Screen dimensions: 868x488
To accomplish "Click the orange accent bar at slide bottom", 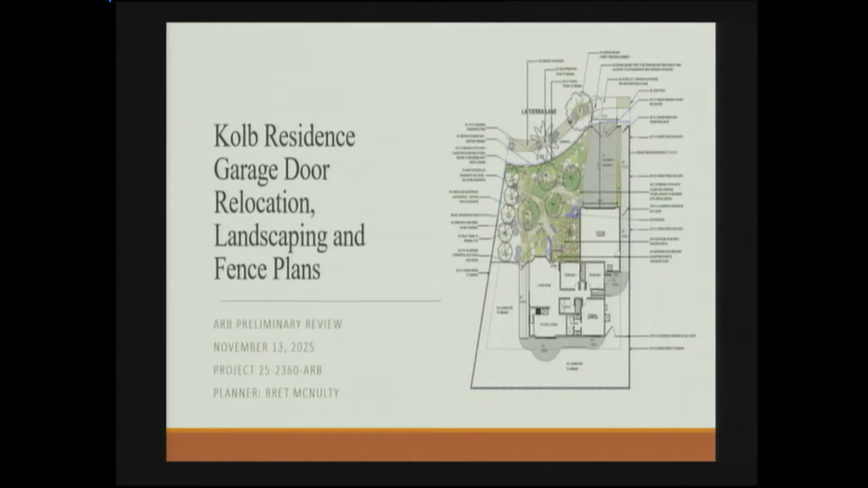I will [441, 445].
